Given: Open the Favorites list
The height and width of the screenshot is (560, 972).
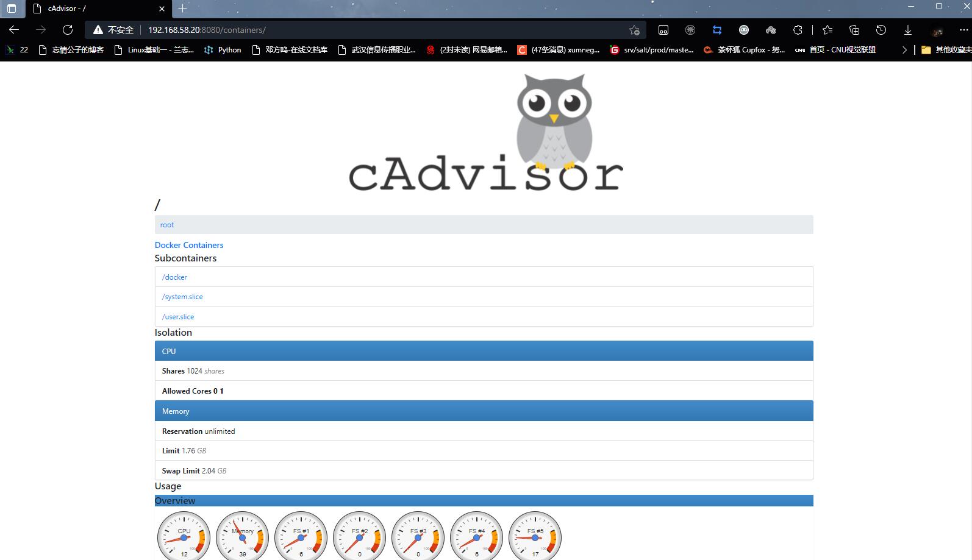Looking at the screenshot, I should pyautogui.click(x=827, y=30).
